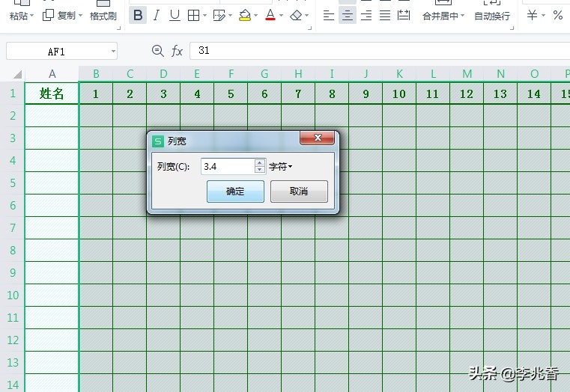Click the cell containing 7
This screenshot has height=392, width=570.
tap(298, 94)
